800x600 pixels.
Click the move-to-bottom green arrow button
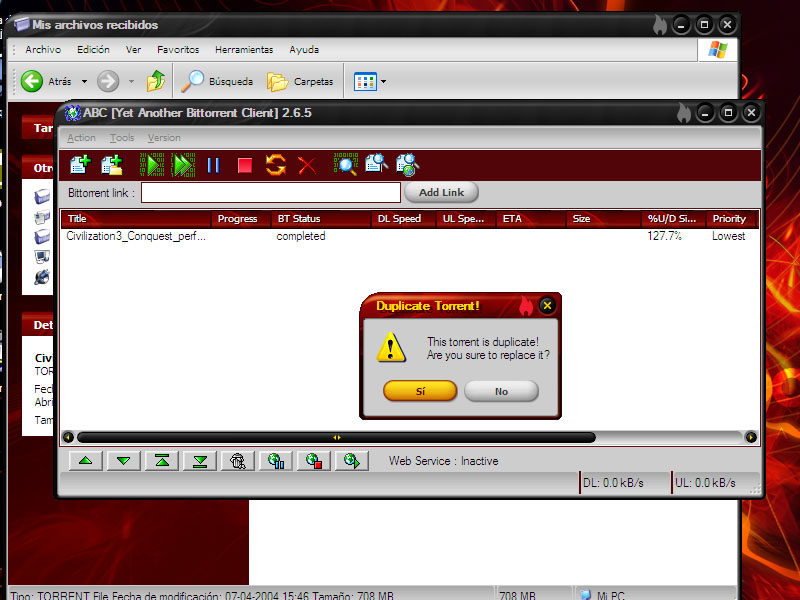200,460
